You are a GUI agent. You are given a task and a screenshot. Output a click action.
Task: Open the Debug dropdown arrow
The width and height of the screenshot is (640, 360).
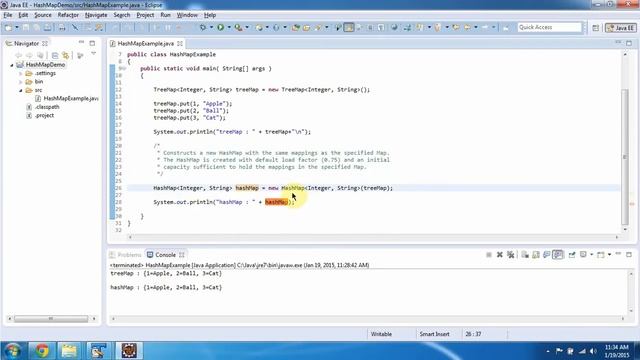click(211, 27)
